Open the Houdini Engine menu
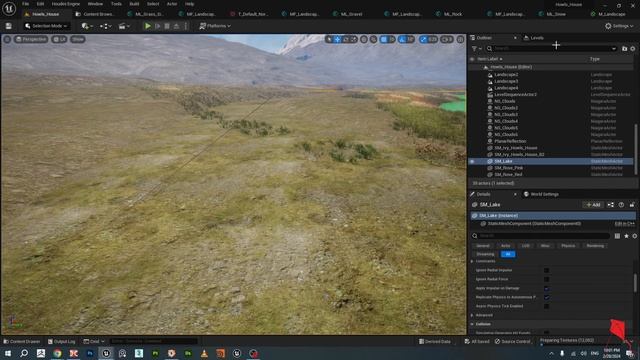The image size is (640, 360). point(66,4)
